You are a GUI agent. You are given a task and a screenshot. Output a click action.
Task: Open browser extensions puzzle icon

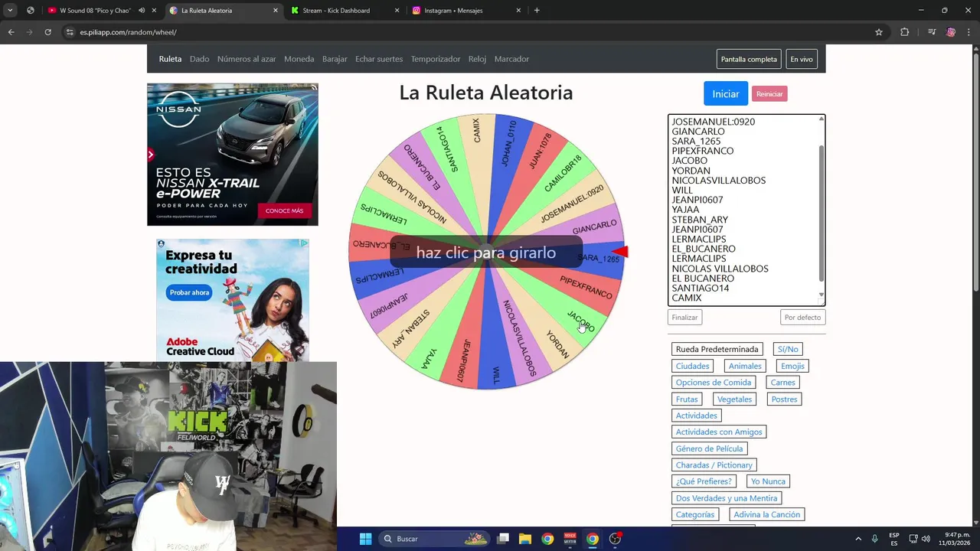(905, 32)
